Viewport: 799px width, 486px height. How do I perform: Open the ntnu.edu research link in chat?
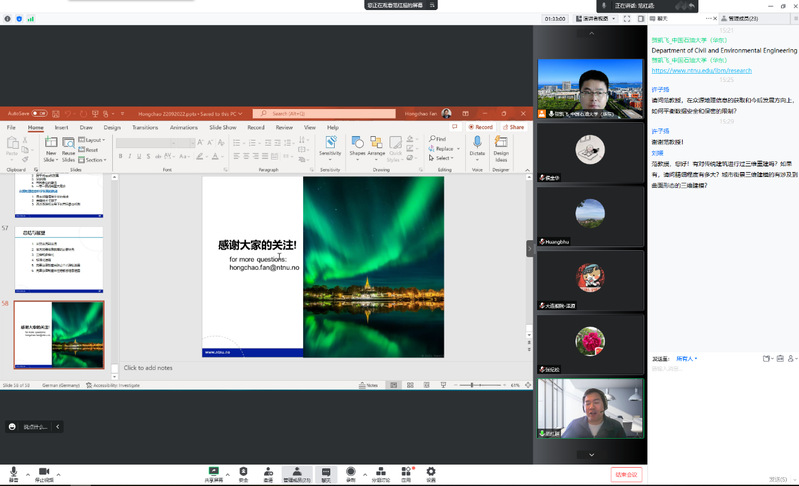tap(701, 71)
